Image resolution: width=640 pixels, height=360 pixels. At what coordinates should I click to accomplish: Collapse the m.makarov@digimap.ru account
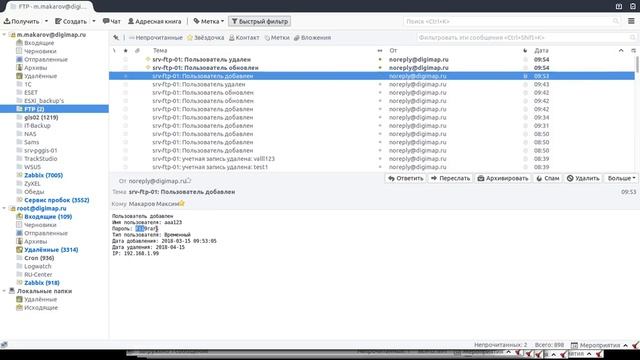point(4,35)
